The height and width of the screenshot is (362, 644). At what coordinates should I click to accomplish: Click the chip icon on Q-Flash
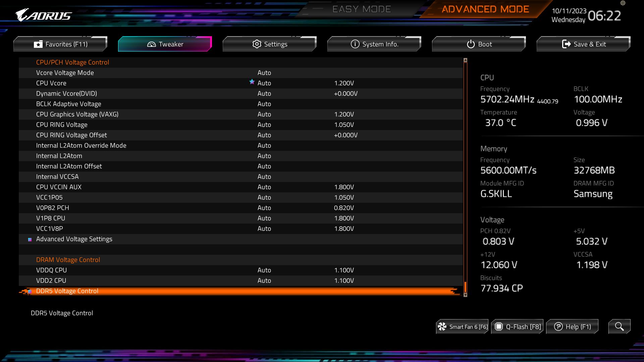point(499,326)
